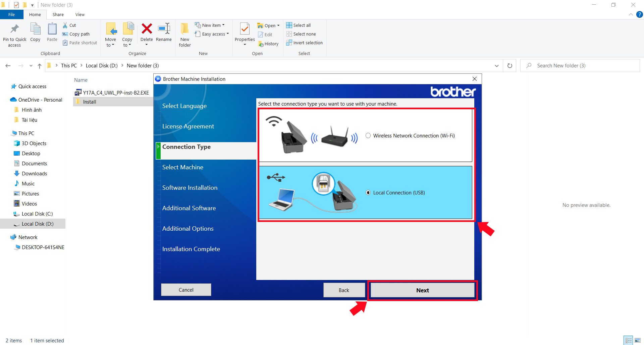
Task: Click the Paste icon
Action: pos(52,34)
